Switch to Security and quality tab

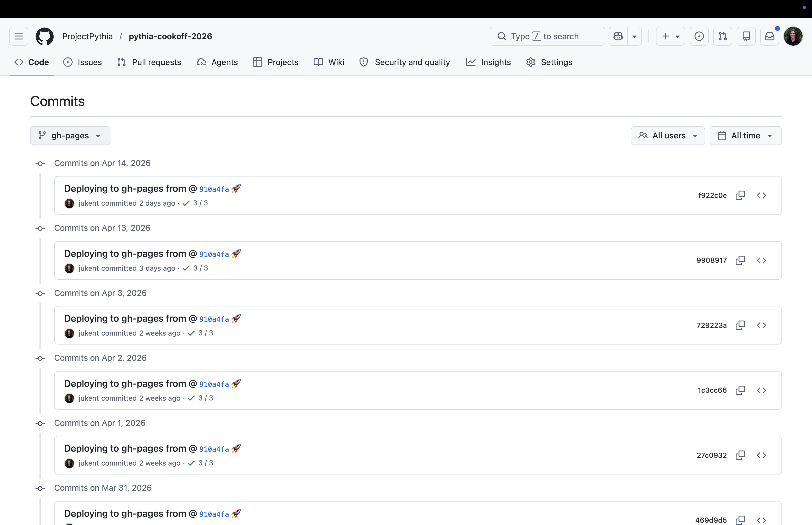(x=405, y=62)
